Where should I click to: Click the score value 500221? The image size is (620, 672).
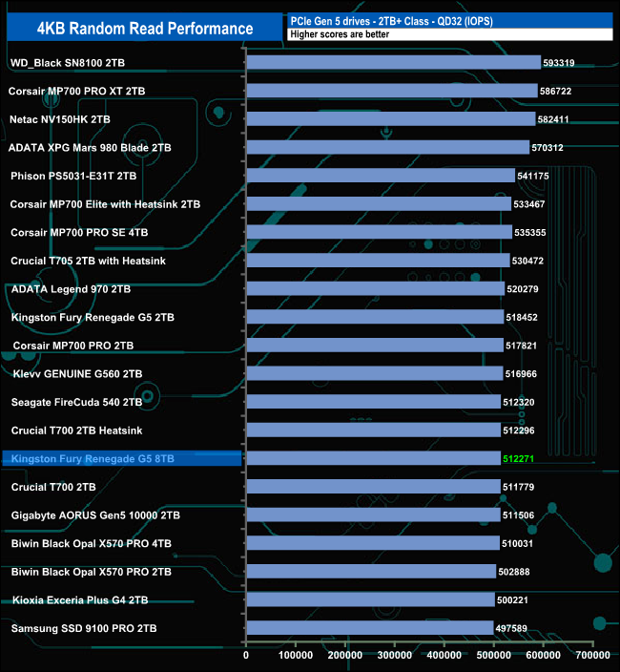tap(512, 600)
